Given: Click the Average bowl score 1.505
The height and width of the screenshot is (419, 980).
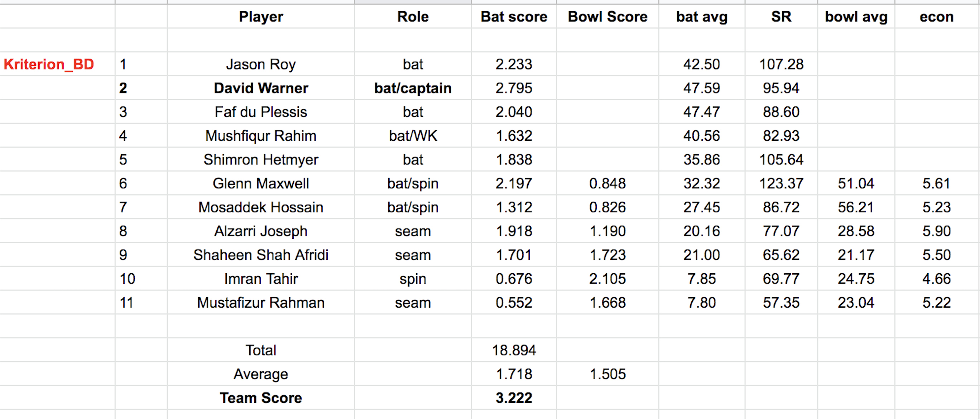Looking at the screenshot, I should coord(607,374).
